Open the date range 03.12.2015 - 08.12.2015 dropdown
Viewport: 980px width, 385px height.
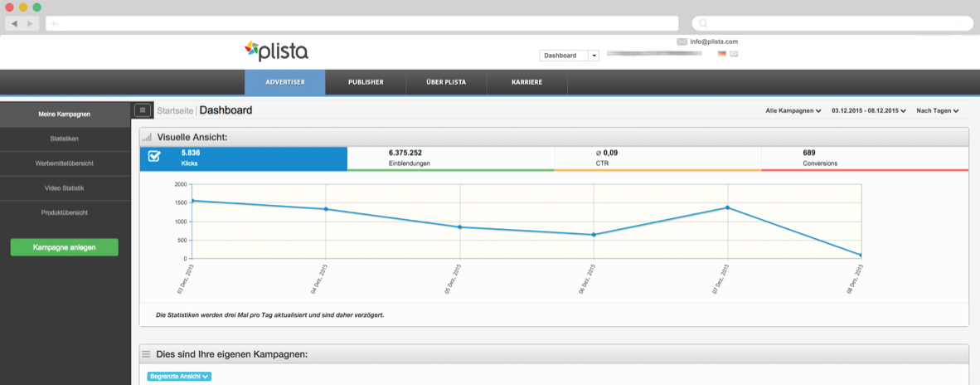click(x=868, y=110)
